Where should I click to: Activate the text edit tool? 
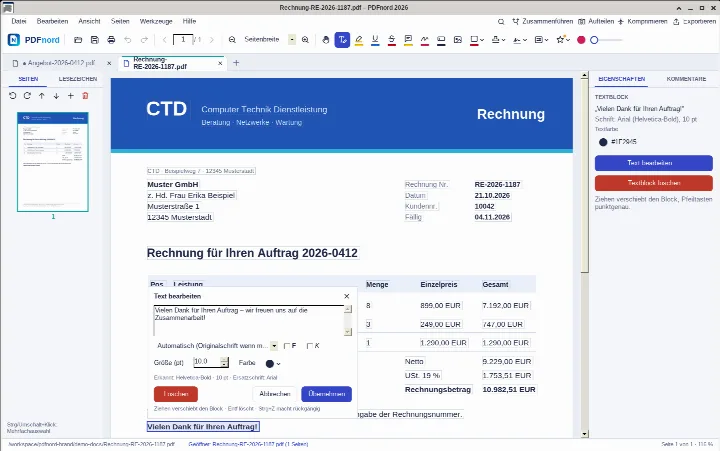(x=343, y=40)
